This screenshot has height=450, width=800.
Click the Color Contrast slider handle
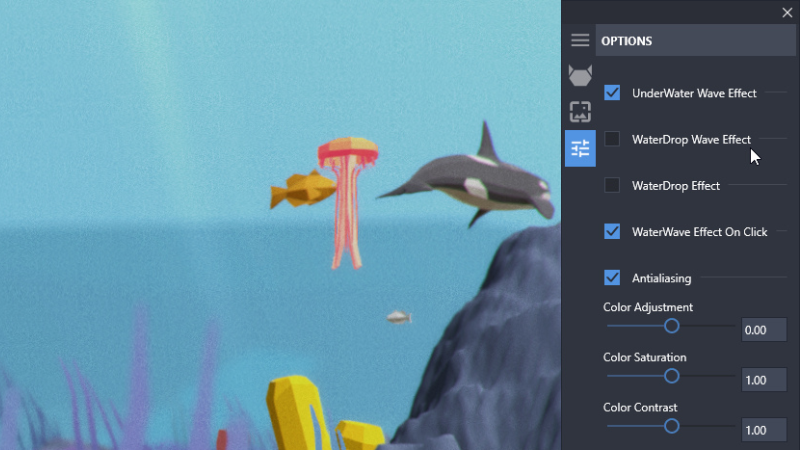tap(672, 425)
